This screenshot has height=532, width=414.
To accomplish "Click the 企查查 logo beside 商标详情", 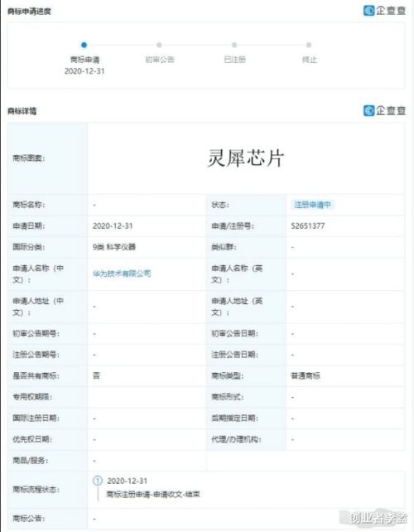I will point(384,110).
